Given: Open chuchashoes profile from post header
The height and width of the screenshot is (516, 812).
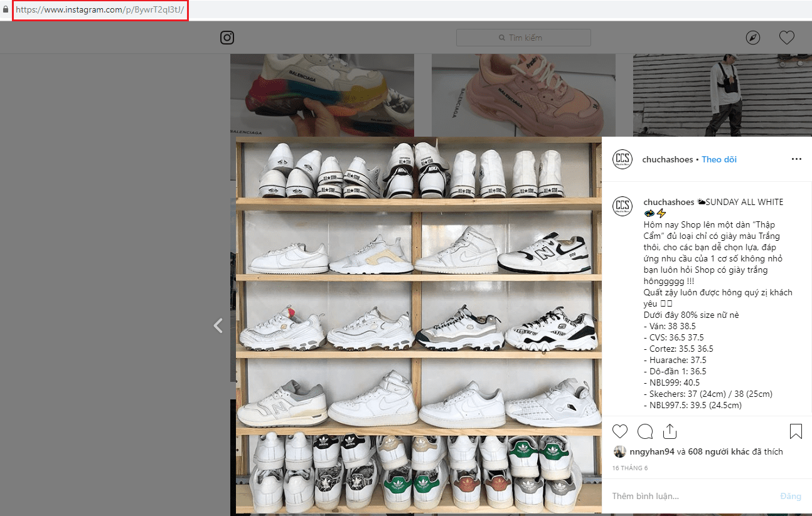Looking at the screenshot, I should click(668, 159).
